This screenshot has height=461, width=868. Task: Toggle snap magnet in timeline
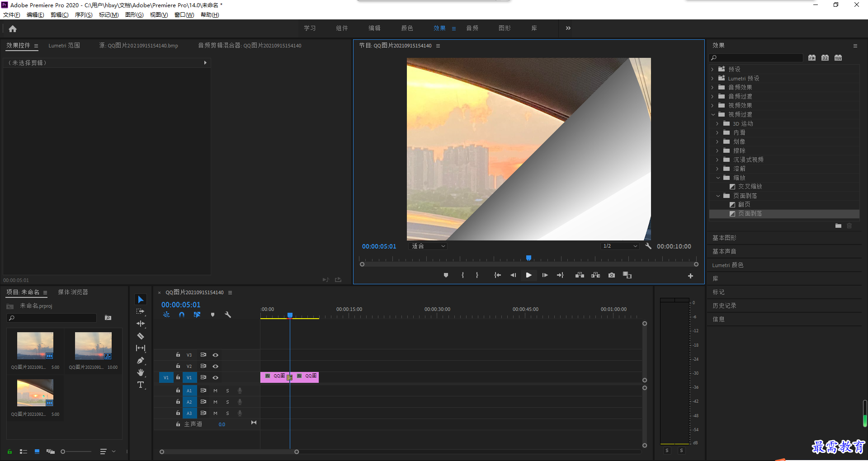pos(182,315)
